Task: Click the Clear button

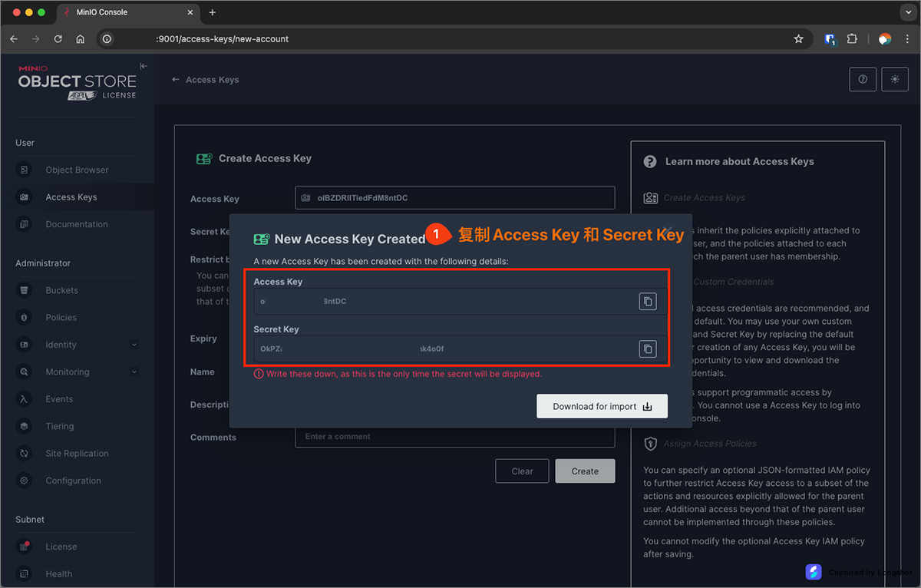Action: click(522, 471)
